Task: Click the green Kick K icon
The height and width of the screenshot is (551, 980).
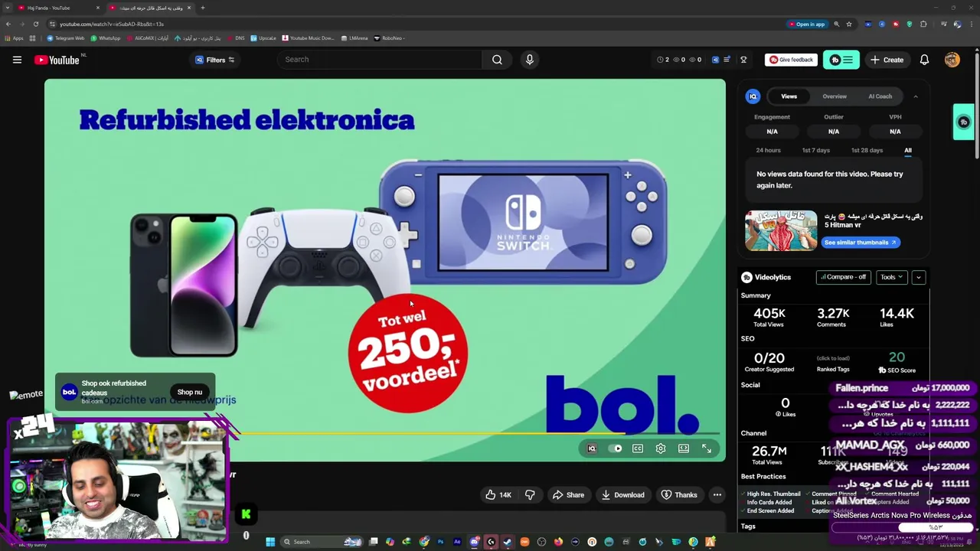Action: point(246,514)
